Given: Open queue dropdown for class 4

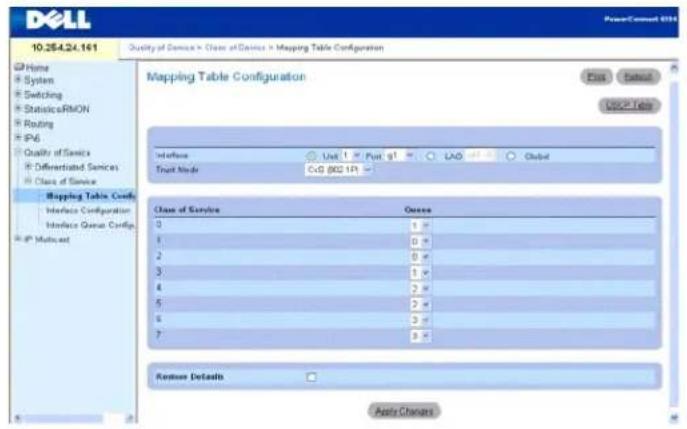Looking at the screenshot, I should click(420, 288).
